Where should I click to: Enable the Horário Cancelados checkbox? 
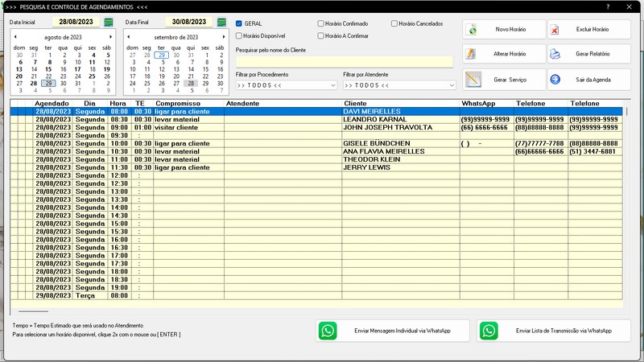coord(394,23)
